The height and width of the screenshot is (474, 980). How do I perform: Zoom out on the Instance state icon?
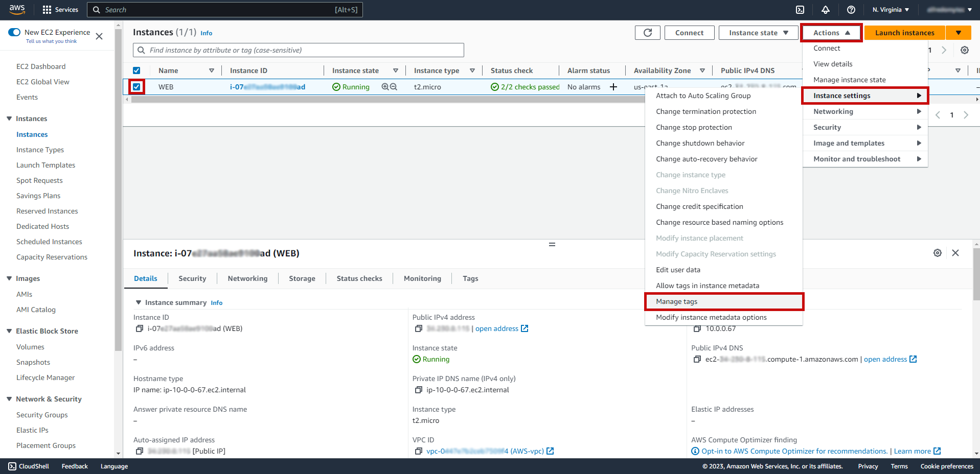(x=394, y=87)
